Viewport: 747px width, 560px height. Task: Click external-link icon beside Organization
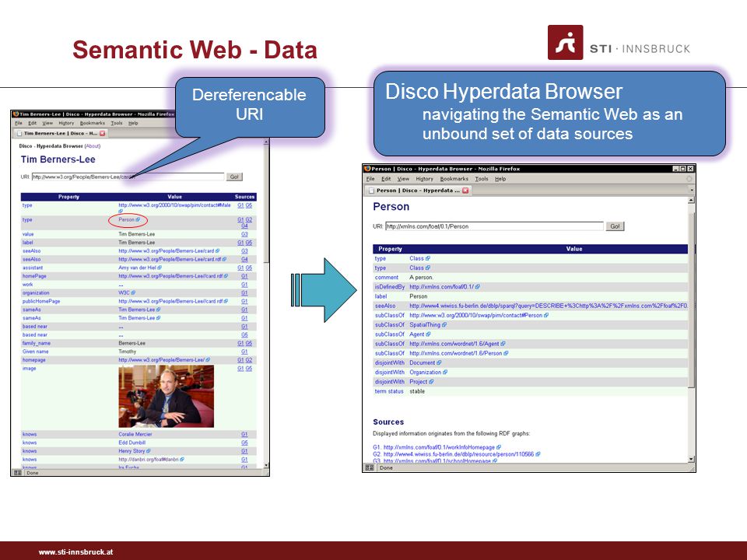tap(445, 373)
